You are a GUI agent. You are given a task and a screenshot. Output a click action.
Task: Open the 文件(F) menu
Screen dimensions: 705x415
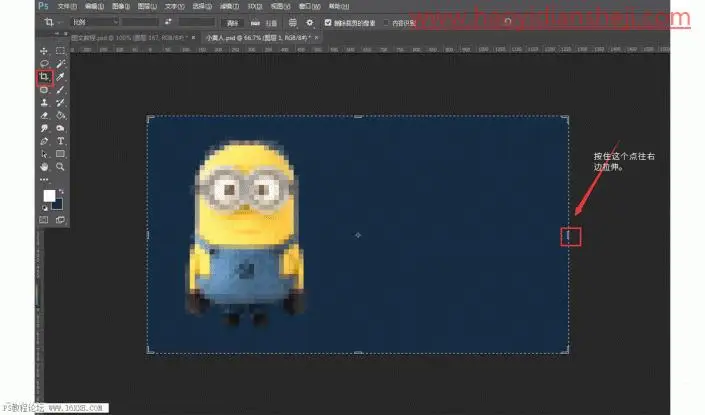click(67, 6)
